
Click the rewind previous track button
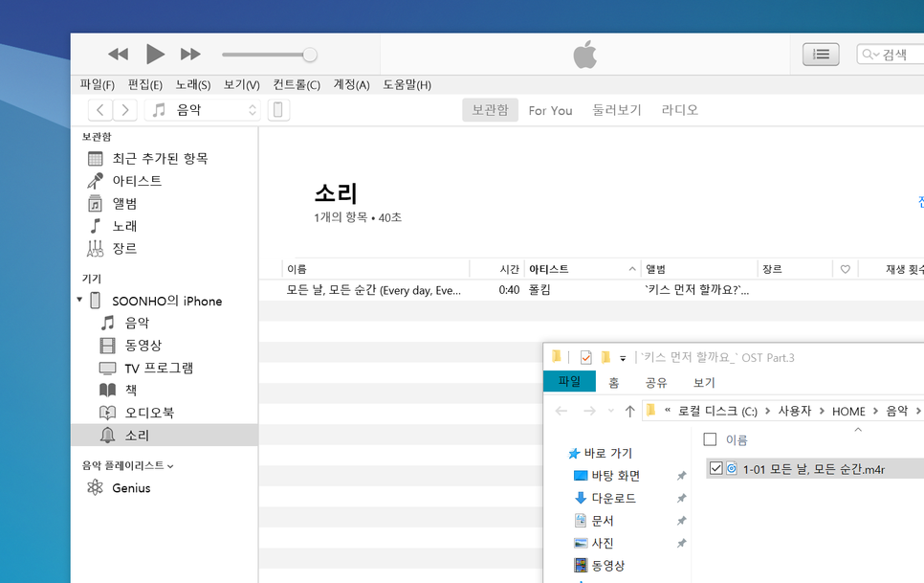coord(118,55)
